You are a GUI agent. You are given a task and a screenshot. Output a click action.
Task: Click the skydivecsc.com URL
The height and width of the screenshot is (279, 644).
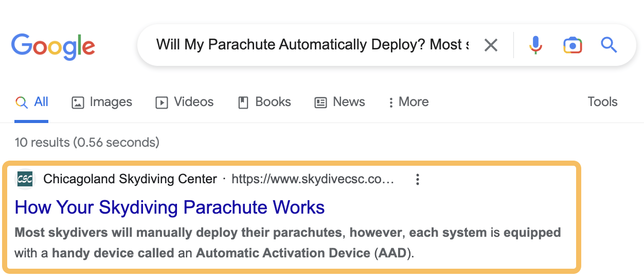(313, 179)
